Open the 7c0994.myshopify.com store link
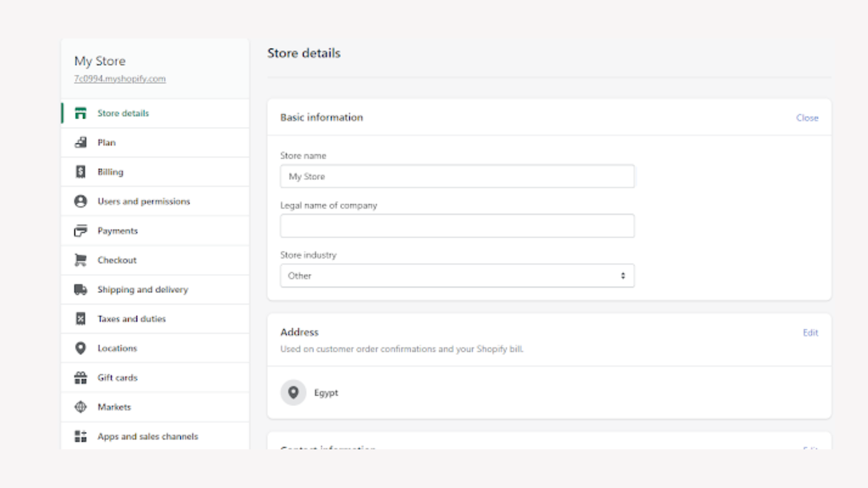The height and width of the screenshot is (488, 868). pyautogui.click(x=120, y=79)
